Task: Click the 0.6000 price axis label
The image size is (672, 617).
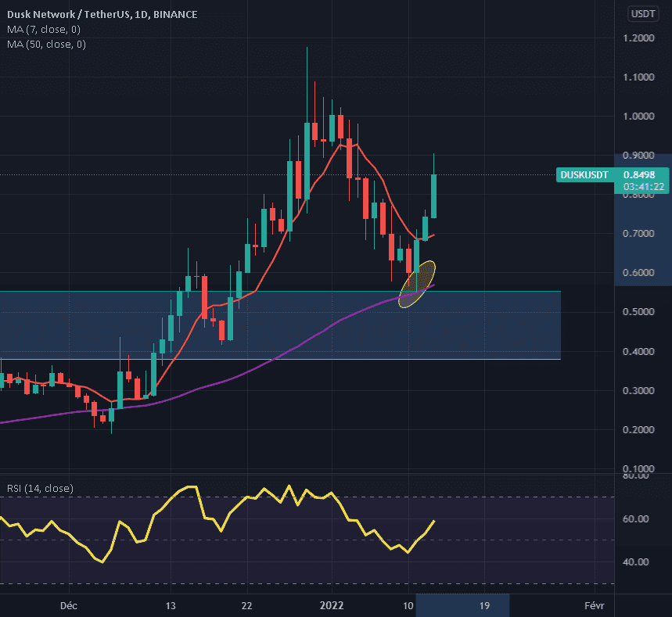Action: coord(638,272)
